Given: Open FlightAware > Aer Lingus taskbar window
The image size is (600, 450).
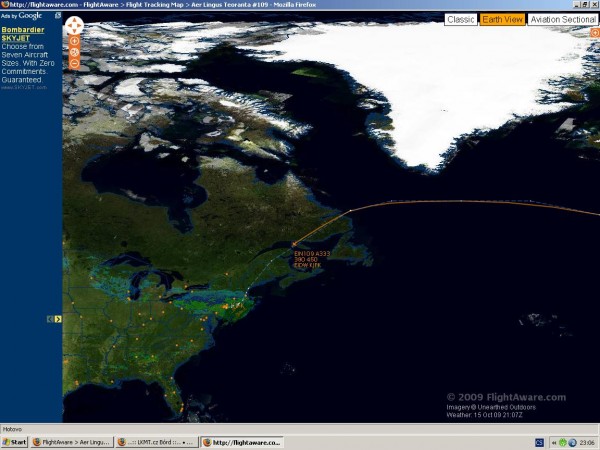Looking at the screenshot, I should [73, 442].
